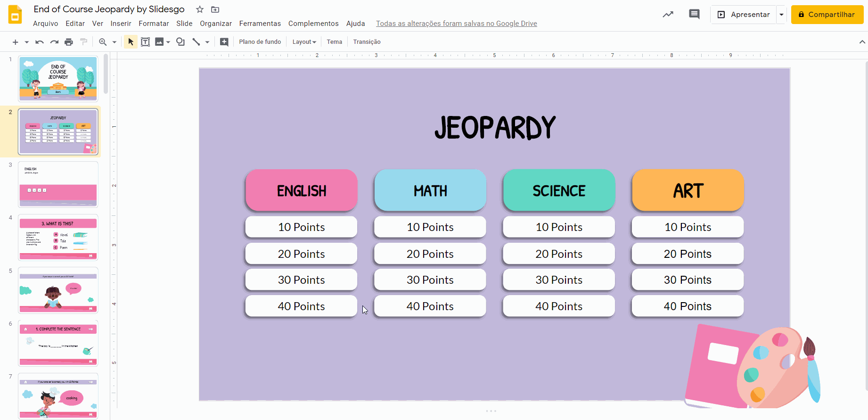Viewport: 868px width, 420px height.
Task: Click 40 Points under MATH
Action: (430, 306)
